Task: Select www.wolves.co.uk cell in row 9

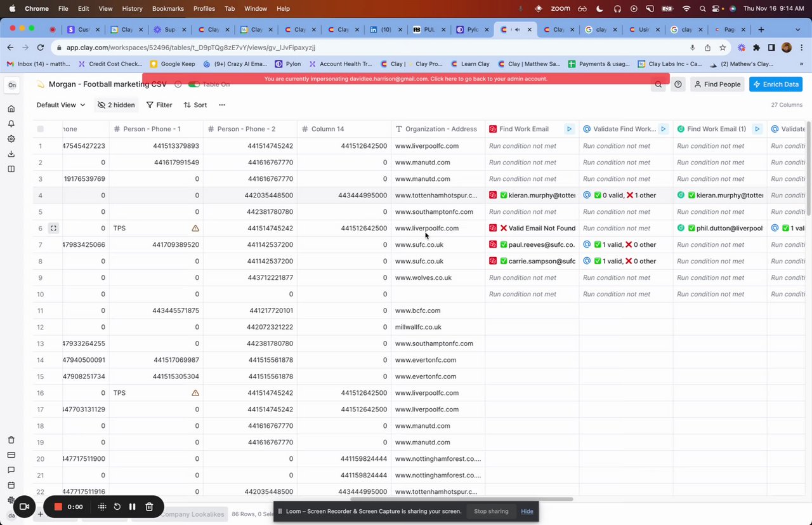Action: (438, 277)
